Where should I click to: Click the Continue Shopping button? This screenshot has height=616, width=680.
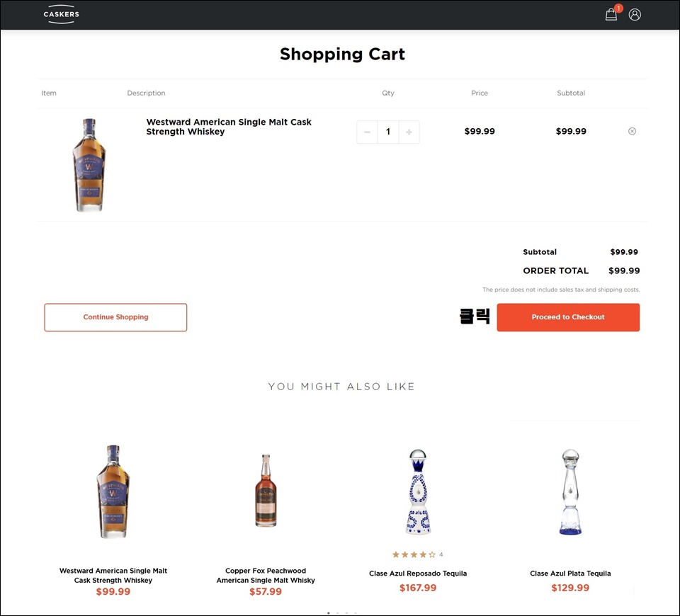(115, 317)
